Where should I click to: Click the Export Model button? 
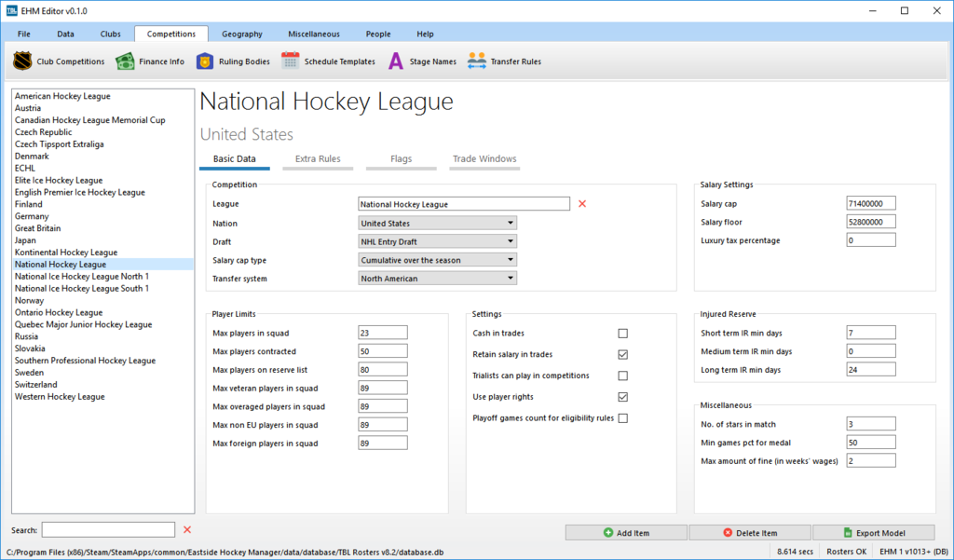click(874, 533)
